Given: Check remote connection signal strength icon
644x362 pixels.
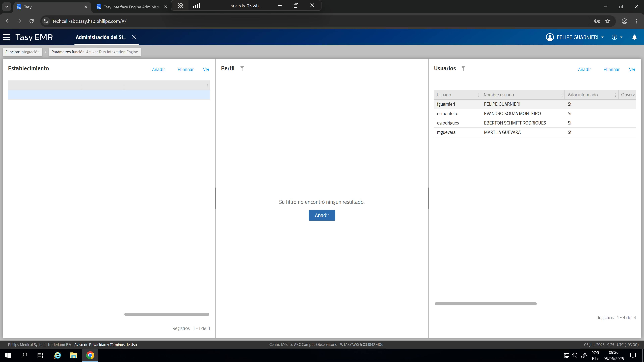Looking at the screenshot, I should [x=197, y=6].
